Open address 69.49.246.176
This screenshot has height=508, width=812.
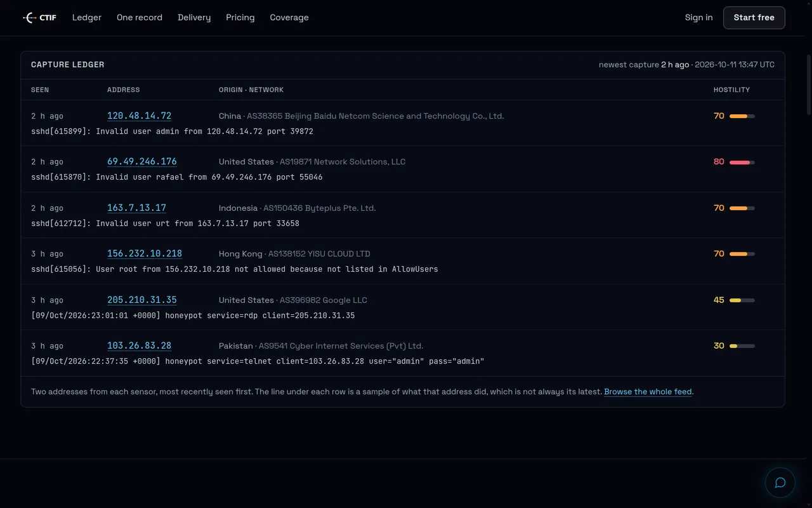[142, 161]
